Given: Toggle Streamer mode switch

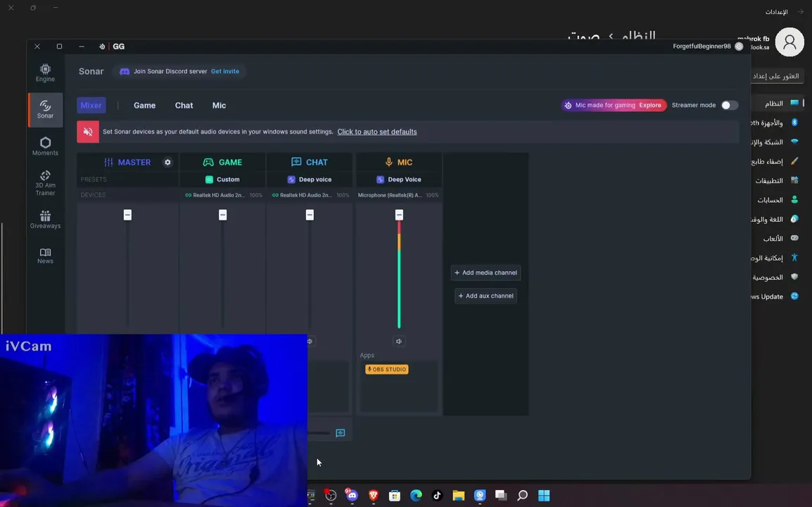Looking at the screenshot, I should coord(730,105).
